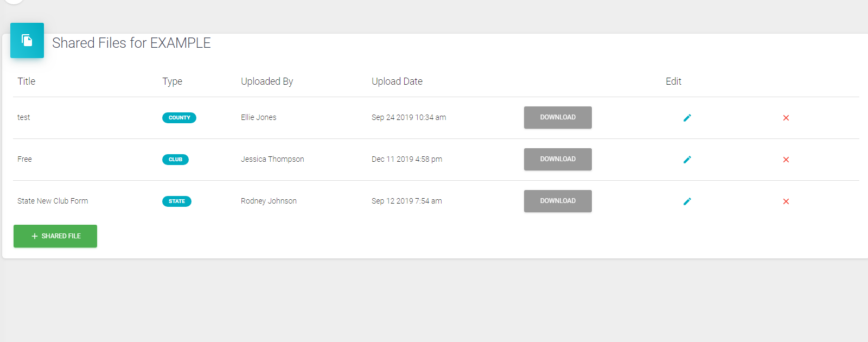Select uploader name Jessica Thompson
This screenshot has height=342, width=868.
tap(272, 159)
